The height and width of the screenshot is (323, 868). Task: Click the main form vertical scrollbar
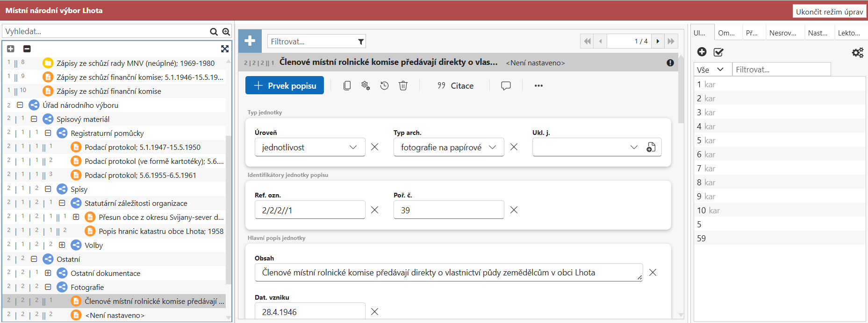pos(681,187)
